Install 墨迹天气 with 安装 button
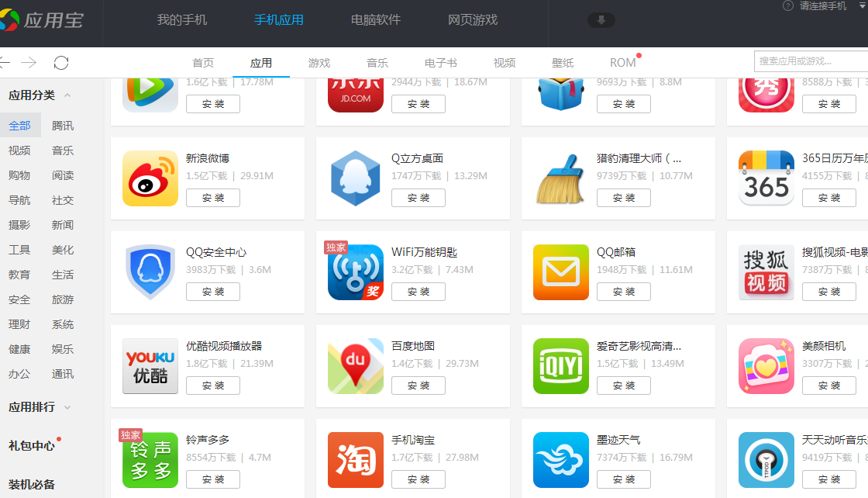This screenshot has width=868, height=498. [x=624, y=479]
